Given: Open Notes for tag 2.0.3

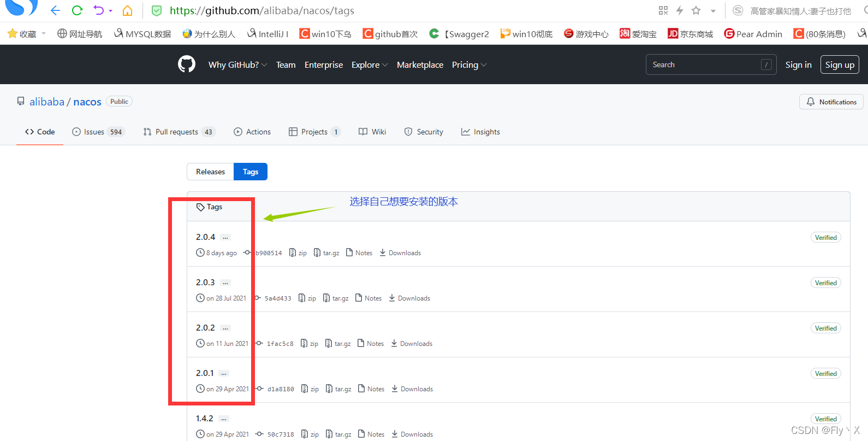Looking at the screenshot, I should click(x=368, y=298).
